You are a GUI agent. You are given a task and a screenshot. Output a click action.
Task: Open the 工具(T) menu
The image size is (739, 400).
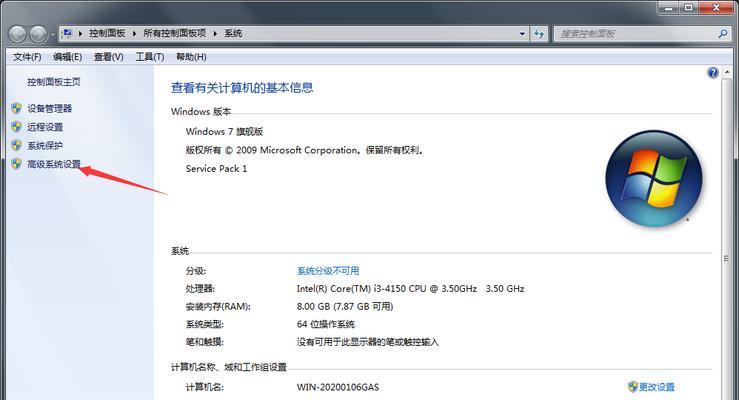[x=150, y=57]
